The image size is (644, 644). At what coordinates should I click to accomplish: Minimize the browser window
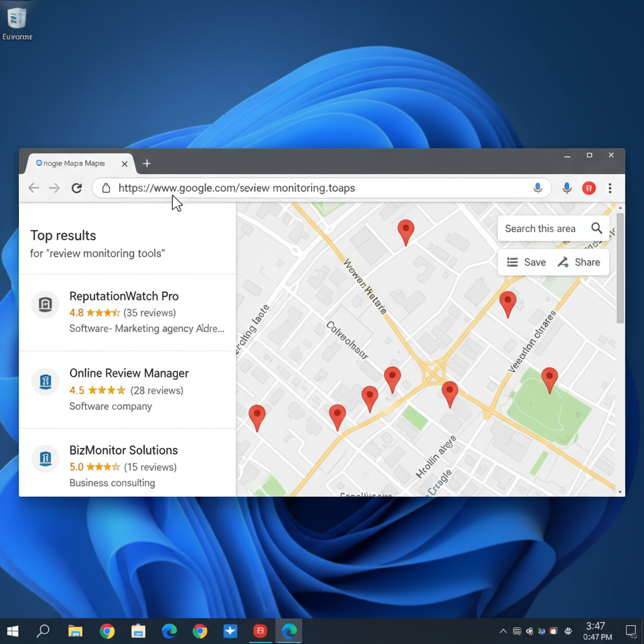tap(567, 156)
